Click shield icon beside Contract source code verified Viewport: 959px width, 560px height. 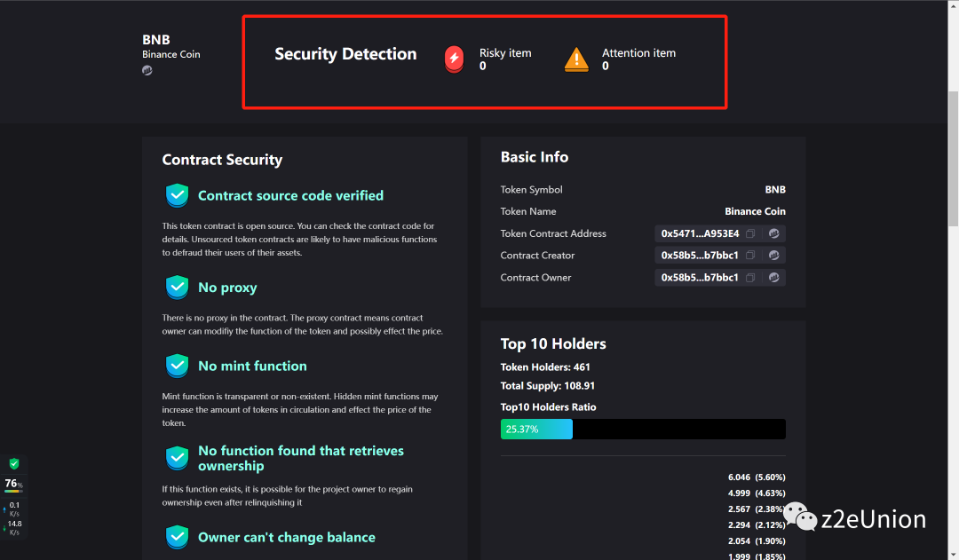coord(178,195)
